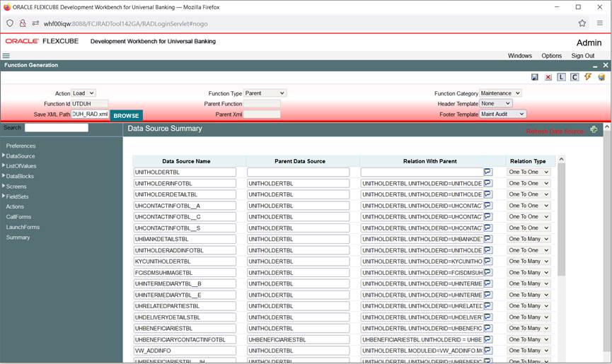Click the red X delete icon in toolbar
The image size is (612, 364).
548,77
